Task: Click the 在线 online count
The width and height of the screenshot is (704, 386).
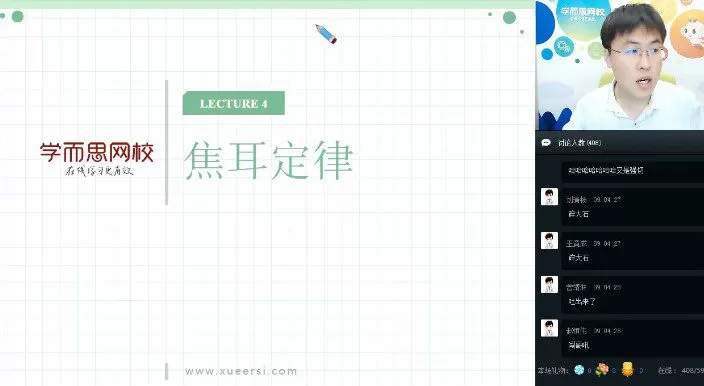Action: (x=681, y=371)
